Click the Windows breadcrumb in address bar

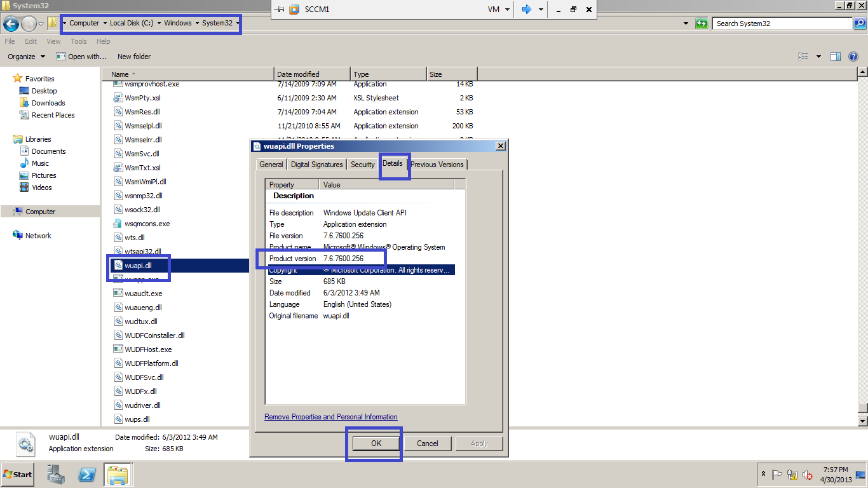click(x=178, y=24)
